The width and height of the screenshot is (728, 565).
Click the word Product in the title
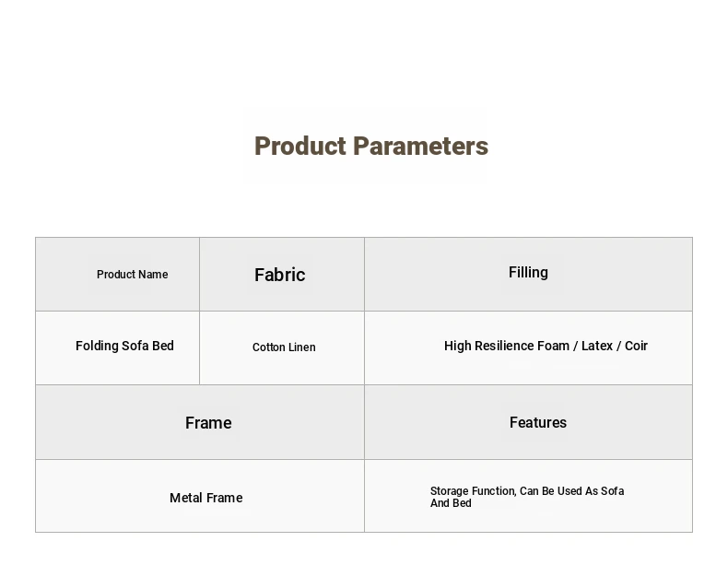(x=300, y=146)
